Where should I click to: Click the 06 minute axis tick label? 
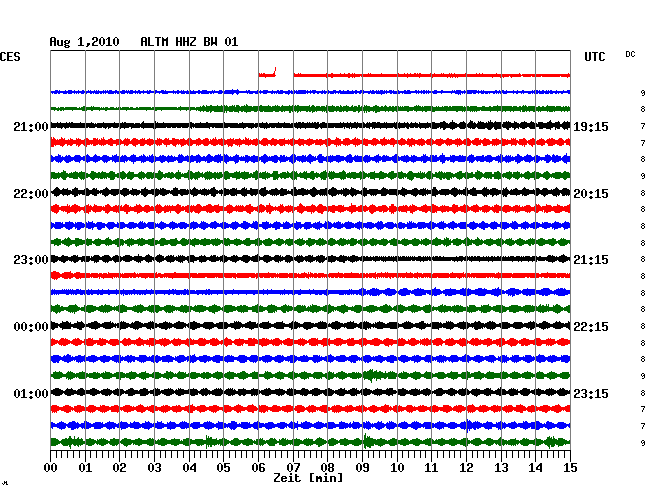coord(258,468)
